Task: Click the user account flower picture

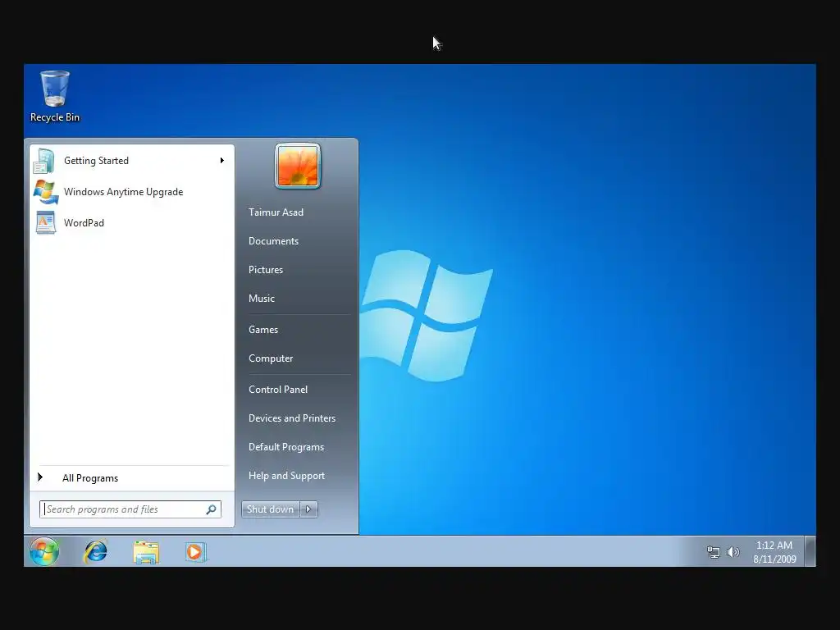Action: click(x=298, y=166)
